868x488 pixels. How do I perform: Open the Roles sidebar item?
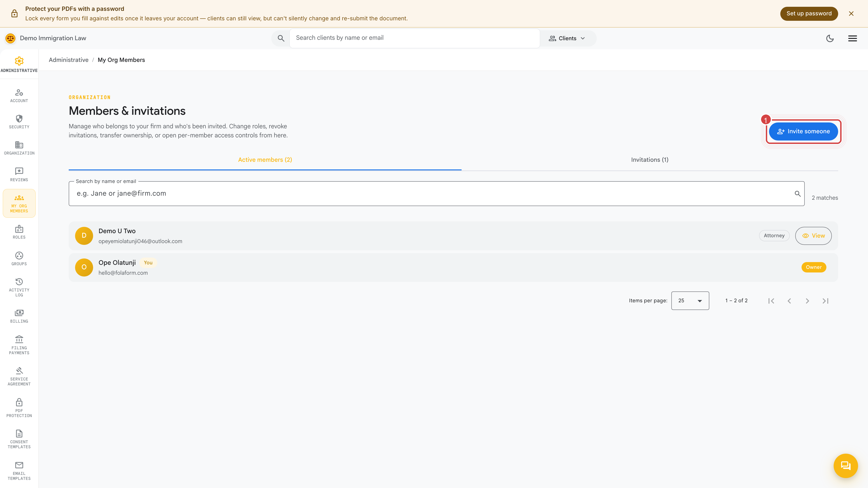tap(19, 232)
